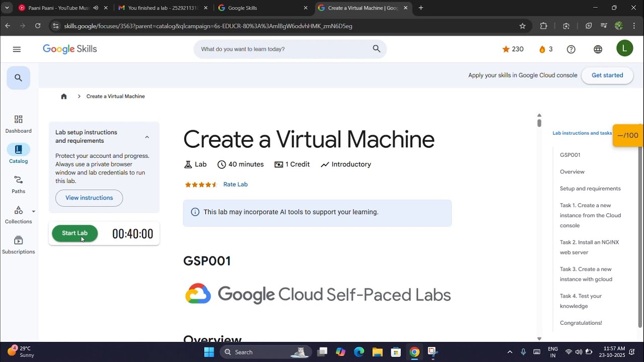Click Create a Virtual Machine breadcrumb

[x=116, y=97]
